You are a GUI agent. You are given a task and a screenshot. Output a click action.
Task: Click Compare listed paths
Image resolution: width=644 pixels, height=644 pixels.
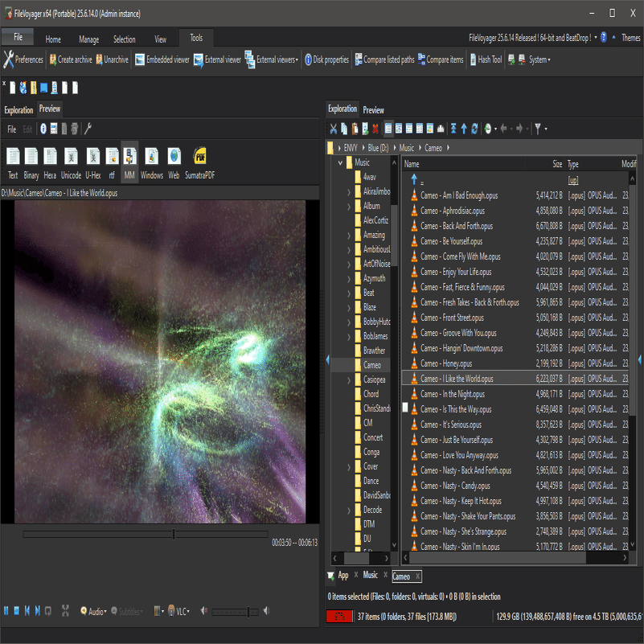pyautogui.click(x=385, y=59)
